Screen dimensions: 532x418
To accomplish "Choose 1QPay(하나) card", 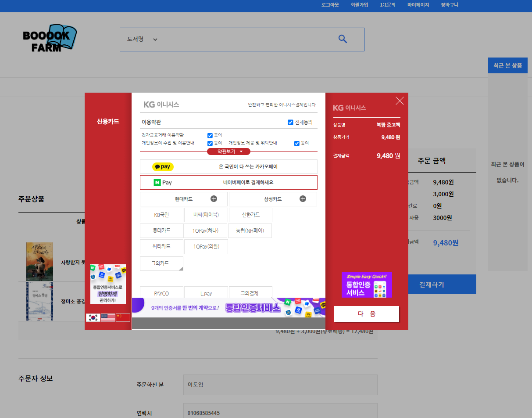I will (206, 231).
